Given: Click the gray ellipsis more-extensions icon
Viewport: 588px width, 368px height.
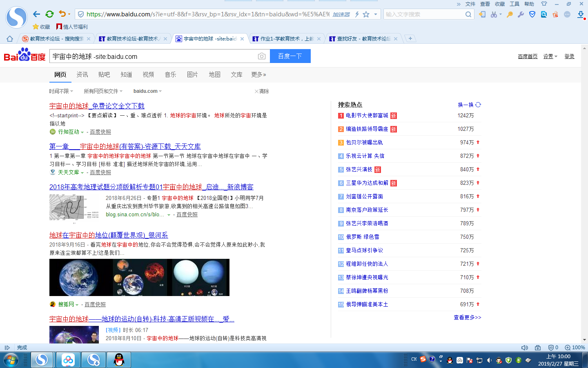Looking at the screenshot, I should [x=567, y=14].
